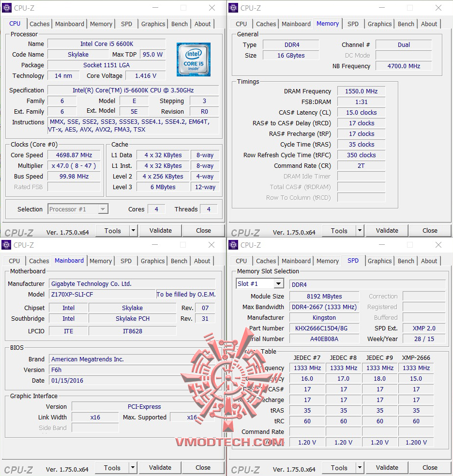Click Validate button in the SPD window
453x476 pixels.
(x=387, y=468)
